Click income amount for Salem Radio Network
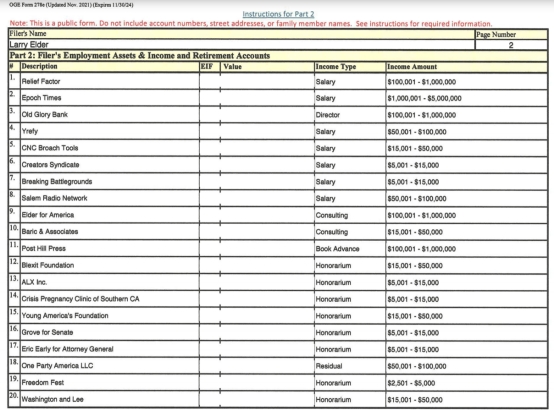The width and height of the screenshot is (554, 410). click(467, 198)
